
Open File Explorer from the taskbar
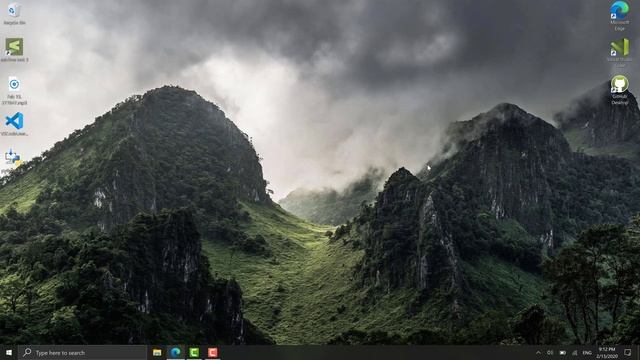[x=157, y=352]
